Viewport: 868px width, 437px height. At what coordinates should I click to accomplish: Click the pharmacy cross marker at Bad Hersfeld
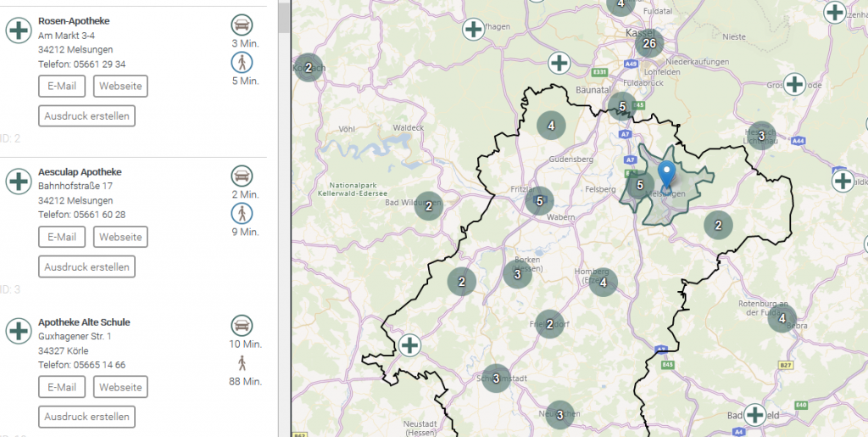(754, 415)
